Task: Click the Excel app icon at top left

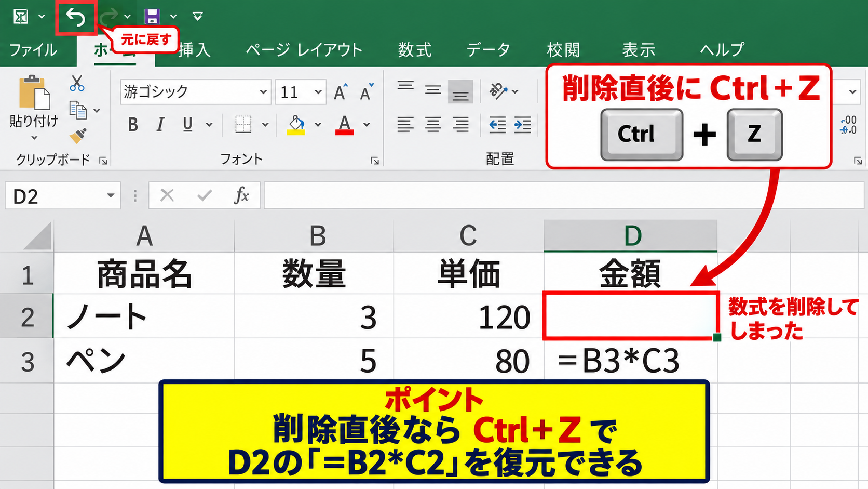Action: point(21,17)
